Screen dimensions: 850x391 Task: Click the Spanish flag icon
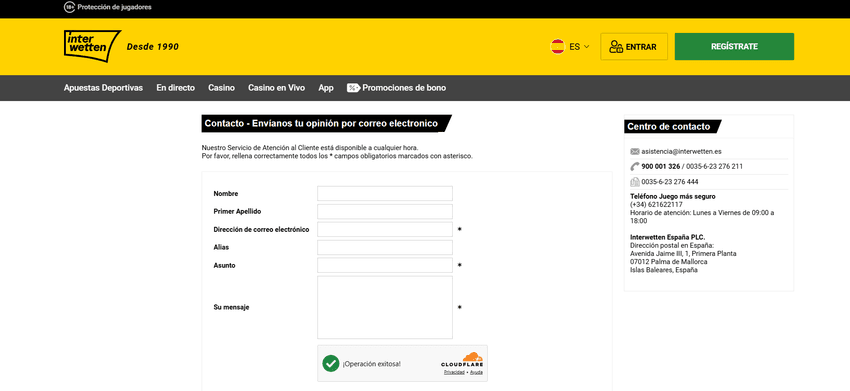click(x=558, y=47)
